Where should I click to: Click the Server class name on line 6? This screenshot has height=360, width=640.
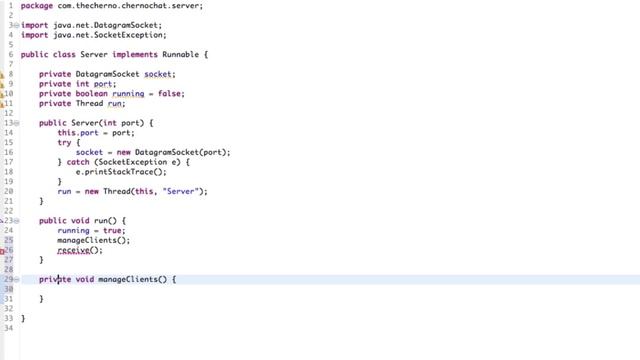coord(94,55)
